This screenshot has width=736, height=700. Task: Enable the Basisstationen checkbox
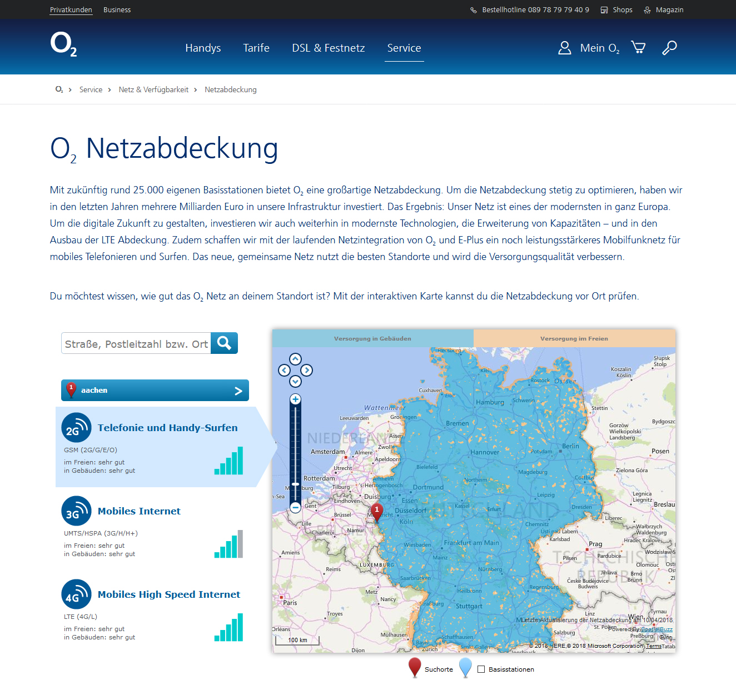tap(481, 669)
